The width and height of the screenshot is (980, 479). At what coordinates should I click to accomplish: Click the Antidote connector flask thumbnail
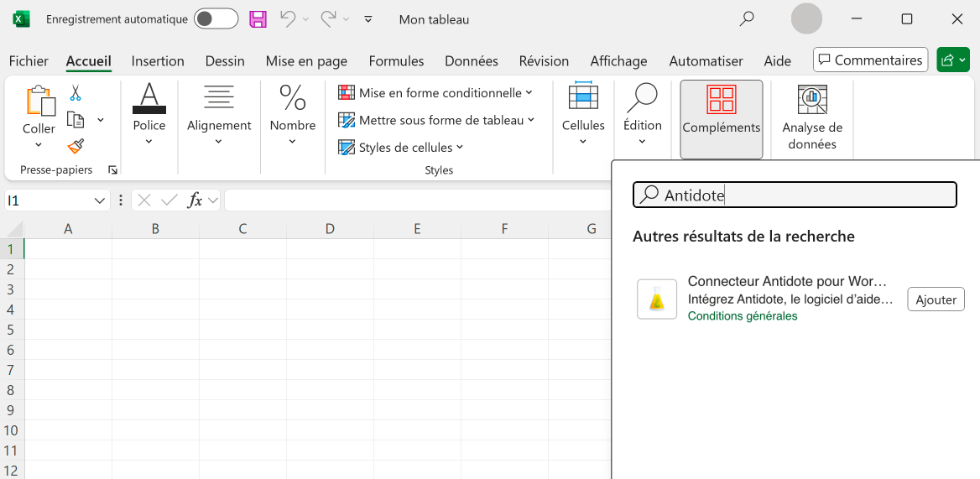click(x=657, y=299)
